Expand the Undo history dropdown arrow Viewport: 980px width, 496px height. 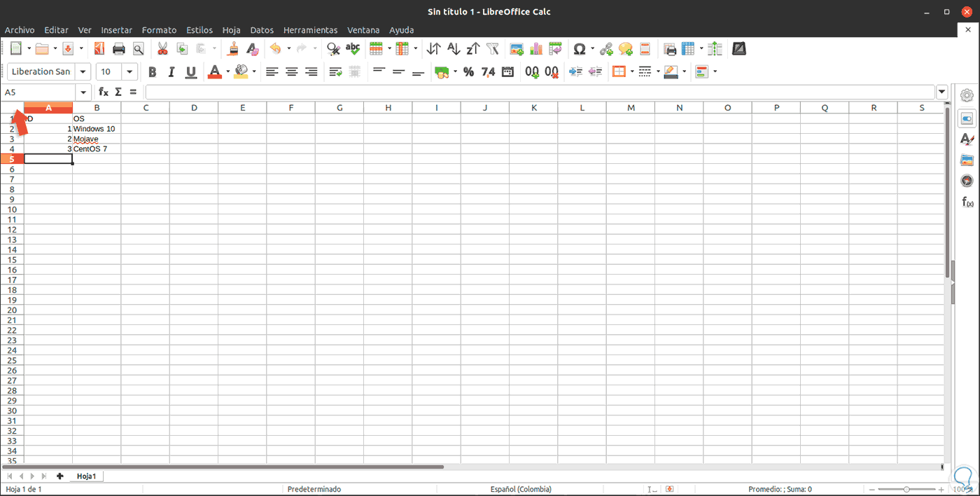(289, 49)
